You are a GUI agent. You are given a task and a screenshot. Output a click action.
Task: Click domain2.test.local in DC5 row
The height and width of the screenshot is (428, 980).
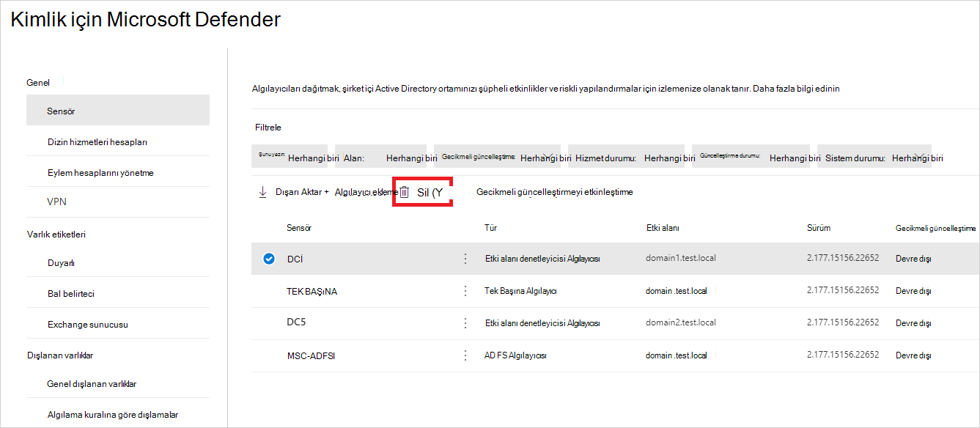click(x=681, y=322)
